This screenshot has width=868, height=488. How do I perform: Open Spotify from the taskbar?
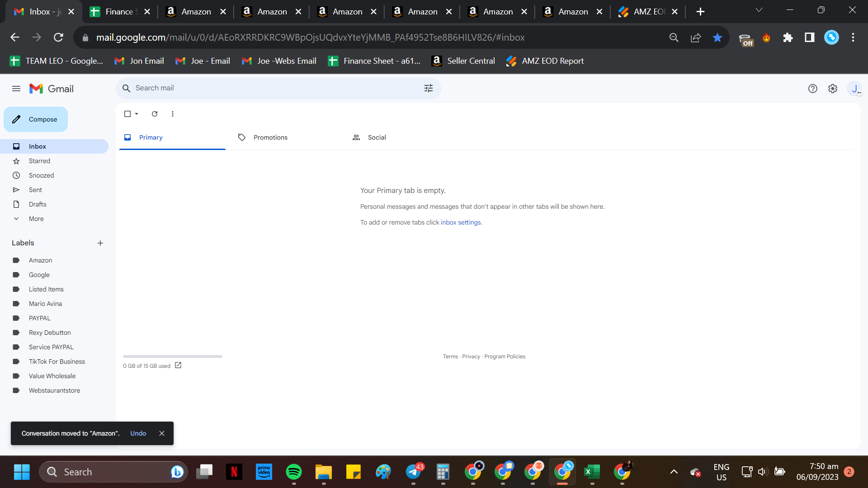pyautogui.click(x=294, y=472)
